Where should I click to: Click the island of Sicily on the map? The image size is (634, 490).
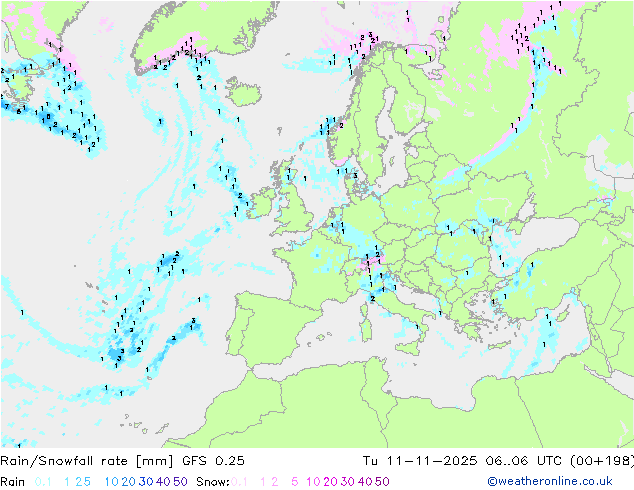[x=408, y=348]
